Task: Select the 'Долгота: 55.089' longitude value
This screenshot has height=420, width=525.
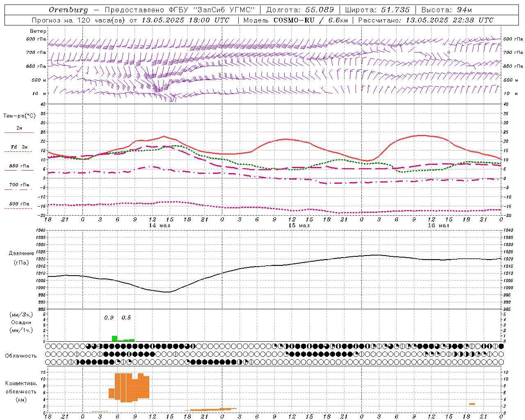Action: [x=300, y=10]
